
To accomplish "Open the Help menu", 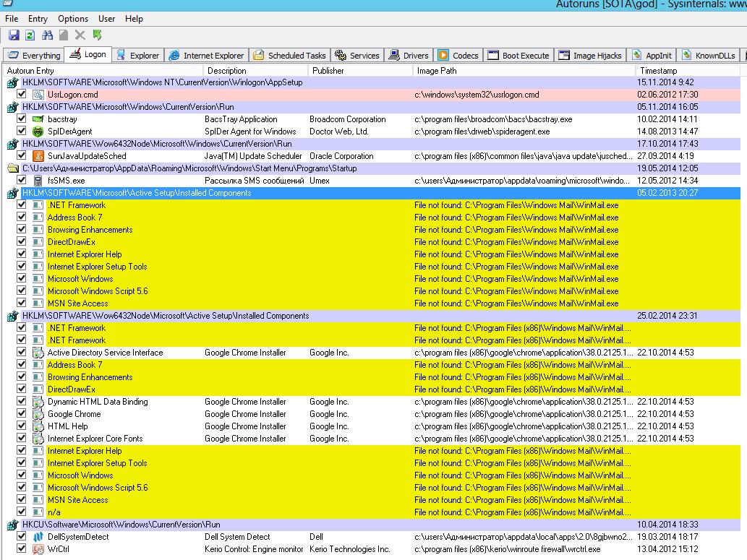I will [x=134, y=19].
